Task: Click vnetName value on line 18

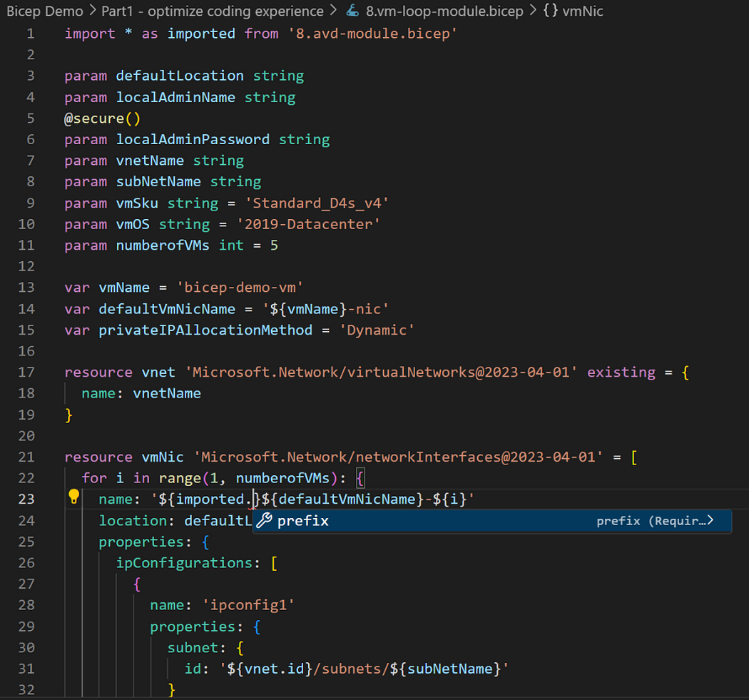Action: [x=167, y=393]
